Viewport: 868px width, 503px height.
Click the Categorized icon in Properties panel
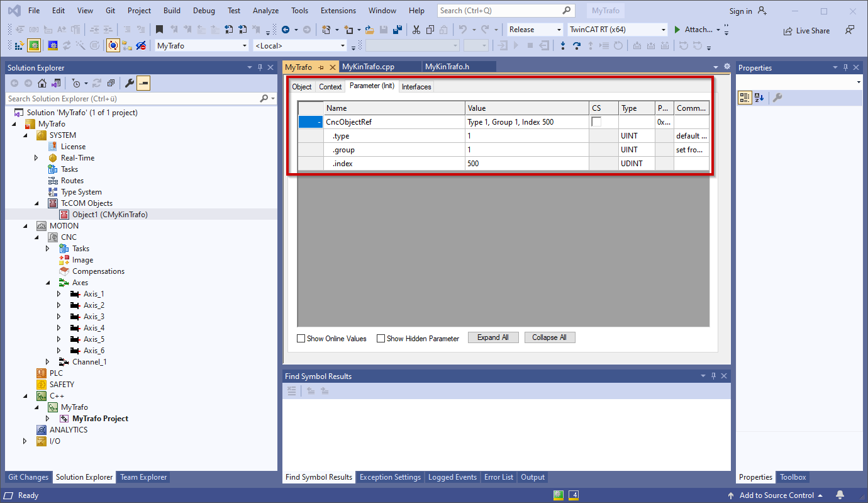pos(745,98)
